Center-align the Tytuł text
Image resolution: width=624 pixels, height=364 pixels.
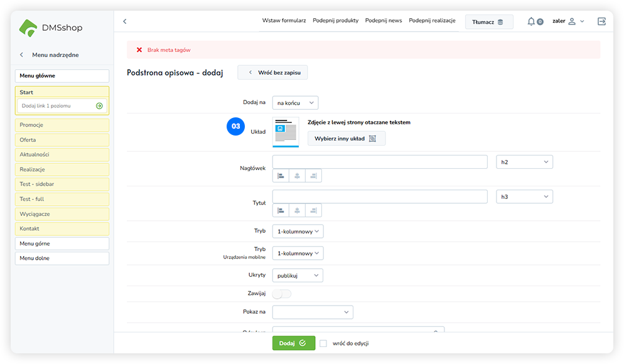coord(297,210)
